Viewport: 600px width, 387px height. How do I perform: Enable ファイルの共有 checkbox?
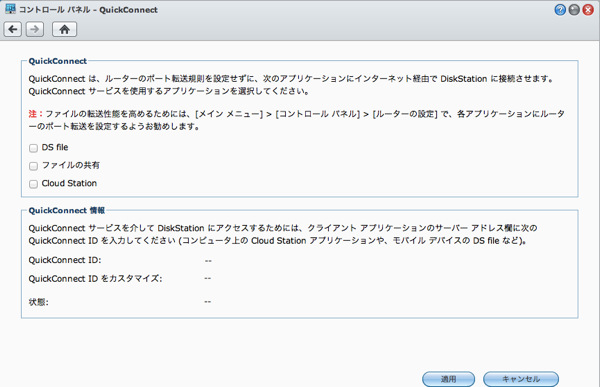pyautogui.click(x=33, y=166)
